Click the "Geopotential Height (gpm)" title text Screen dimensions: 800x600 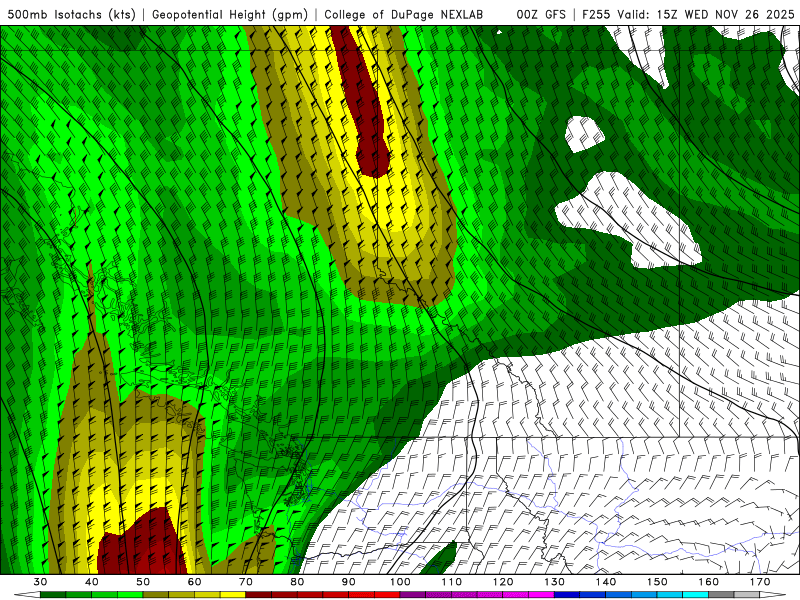(230, 14)
